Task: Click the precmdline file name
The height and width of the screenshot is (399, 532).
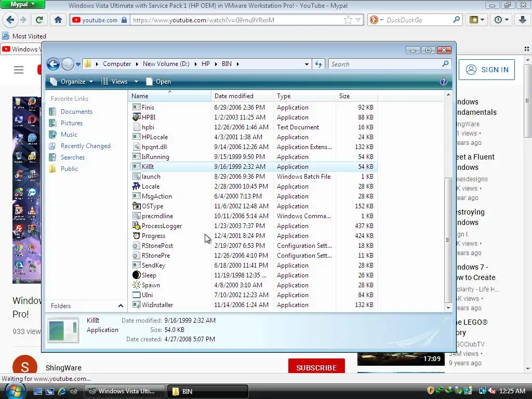Action: click(157, 216)
